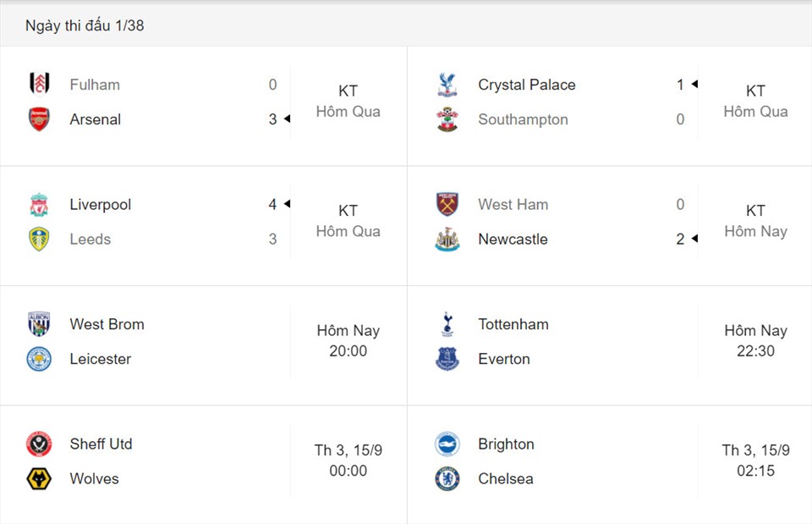Open West Brom vs Leicester 20:00 match
This screenshot has width=812, height=524.
click(x=348, y=340)
